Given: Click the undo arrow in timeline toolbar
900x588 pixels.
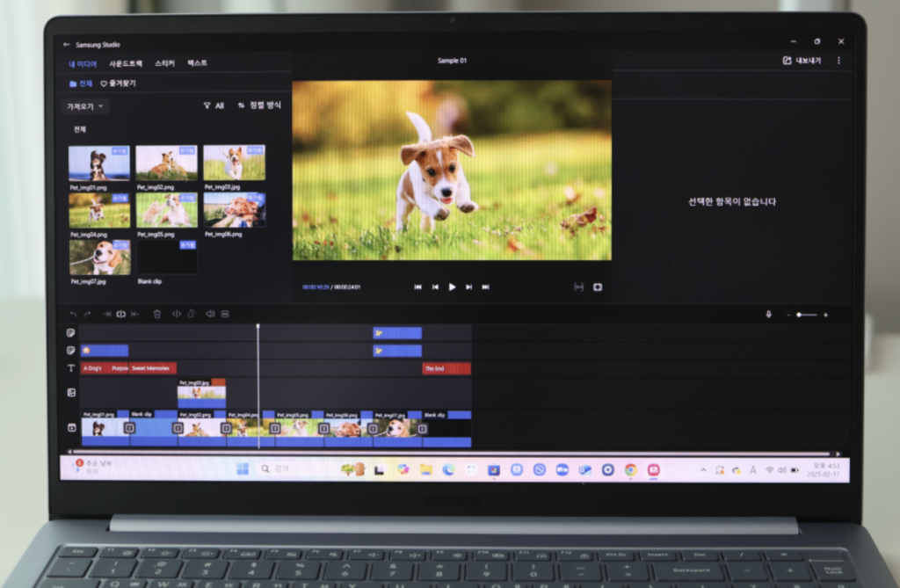Looking at the screenshot, I should pos(73,314).
